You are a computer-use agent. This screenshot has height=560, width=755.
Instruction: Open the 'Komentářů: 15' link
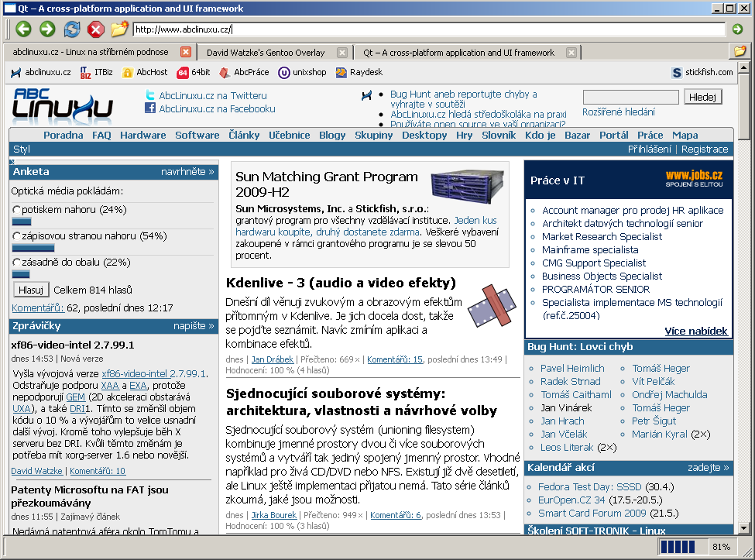point(395,359)
